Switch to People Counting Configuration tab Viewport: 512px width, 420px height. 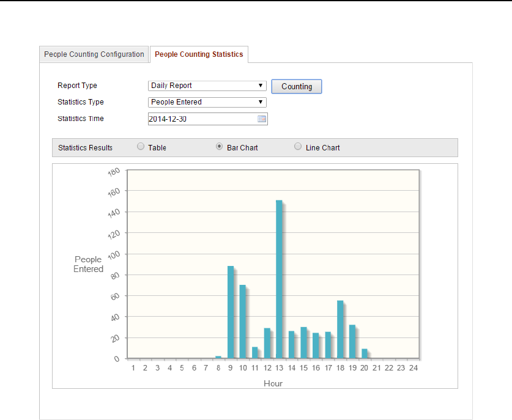(94, 54)
